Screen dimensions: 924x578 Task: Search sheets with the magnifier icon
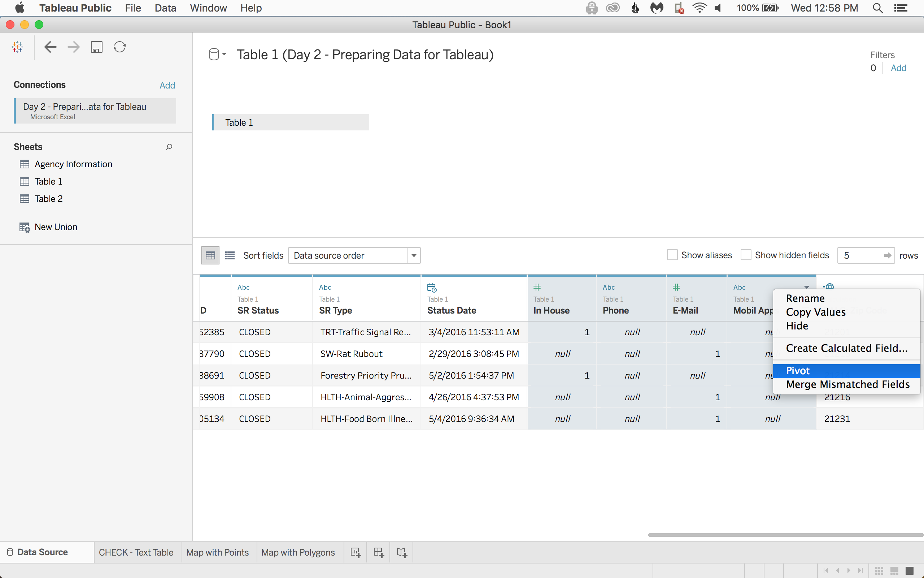tap(169, 147)
